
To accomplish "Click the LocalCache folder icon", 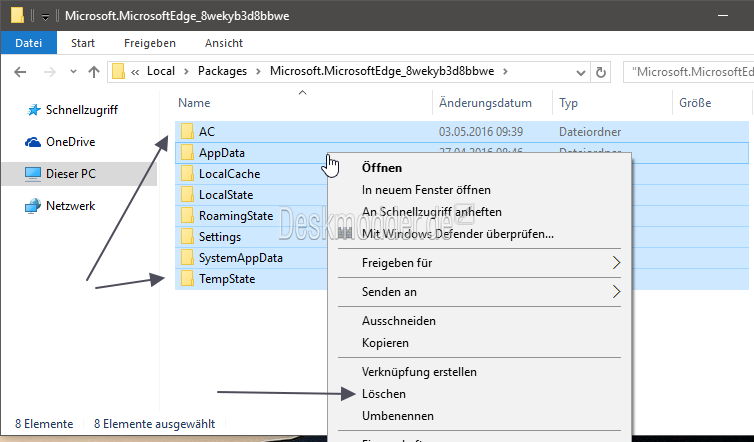I will pos(187,174).
